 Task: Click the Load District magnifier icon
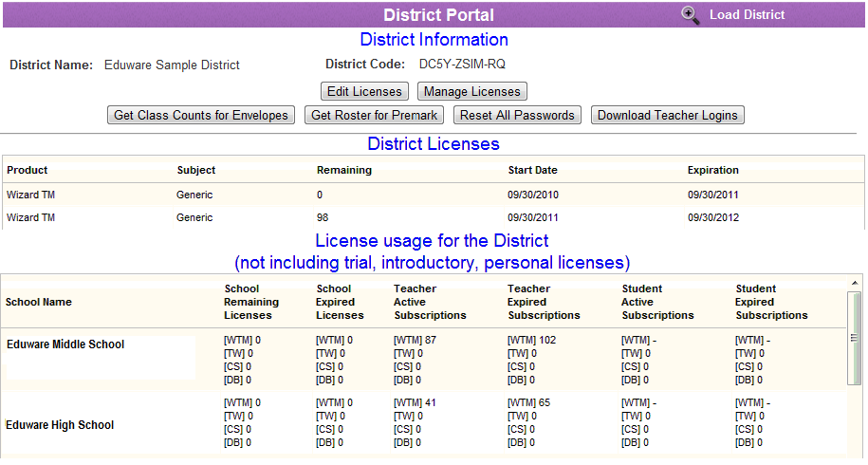point(690,15)
